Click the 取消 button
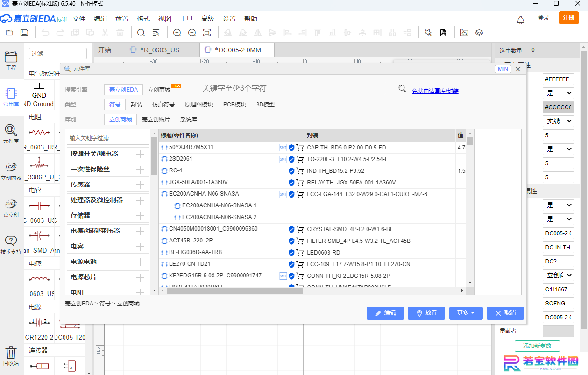588x375 pixels. 505,313
